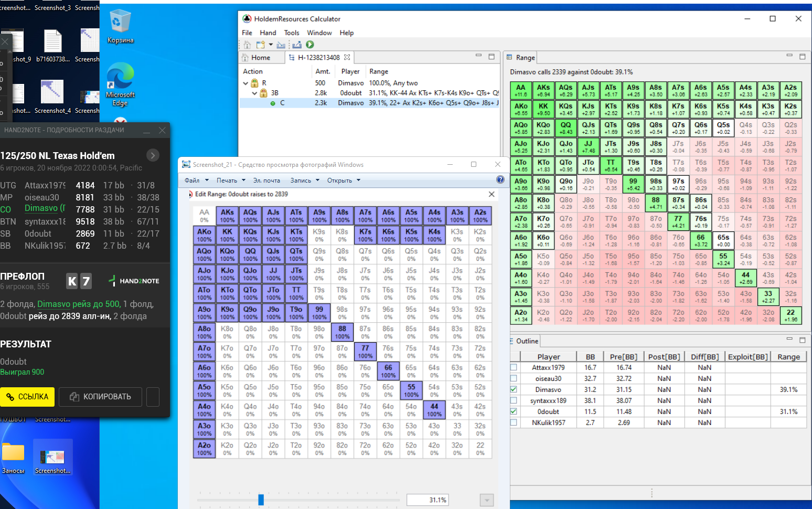
Task: Maximize the hand tree panel
Action: point(492,56)
